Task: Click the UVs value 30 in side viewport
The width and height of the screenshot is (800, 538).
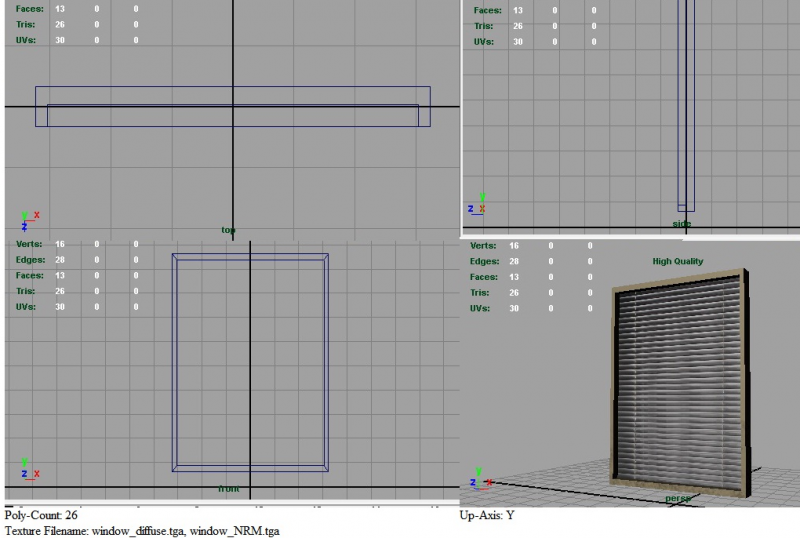Action: click(x=518, y=42)
